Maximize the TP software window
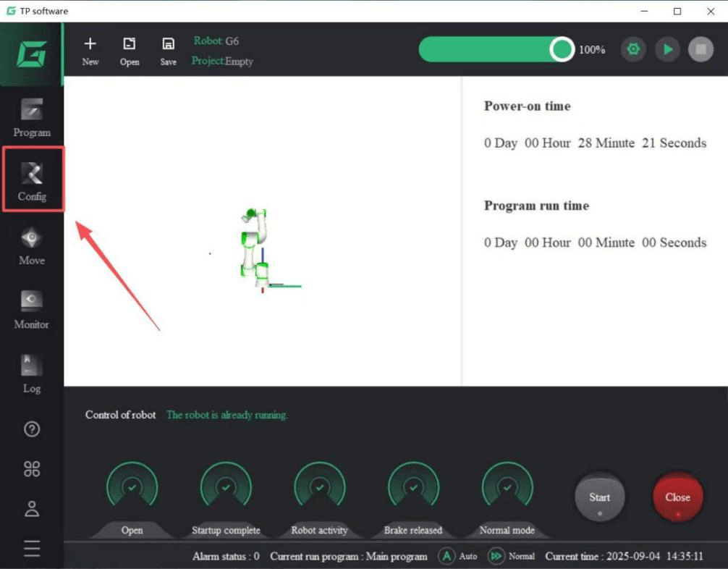Screen dimensions: 728x569 pyautogui.click(x=677, y=11)
